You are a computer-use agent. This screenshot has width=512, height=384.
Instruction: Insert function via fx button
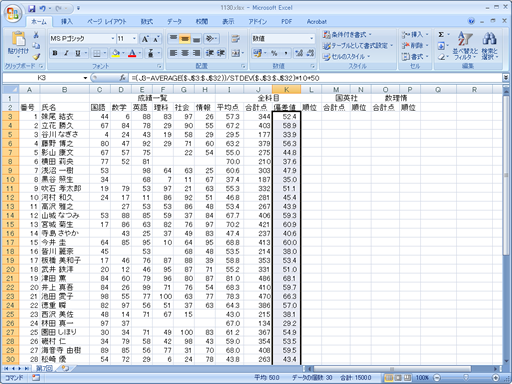coord(123,78)
